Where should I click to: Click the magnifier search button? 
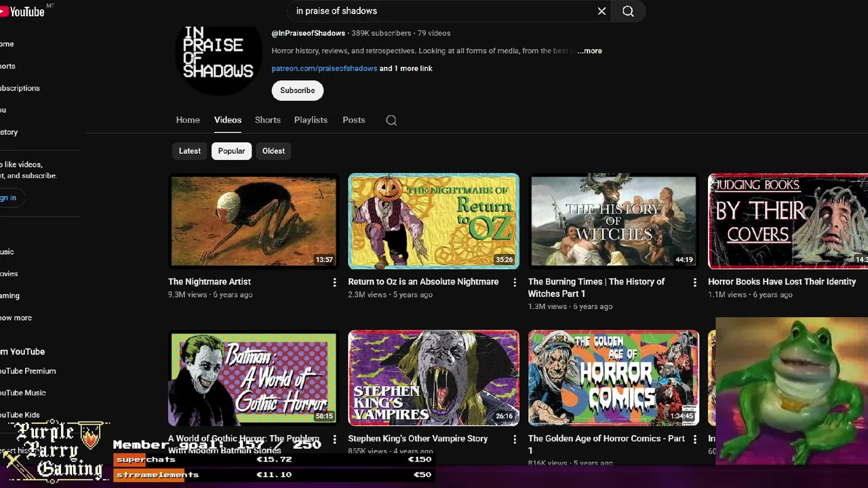pyautogui.click(x=628, y=11)
